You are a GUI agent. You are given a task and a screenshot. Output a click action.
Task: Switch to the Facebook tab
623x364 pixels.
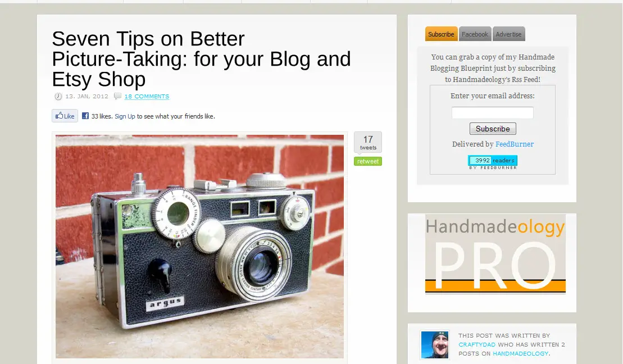[x=475, y=34]
